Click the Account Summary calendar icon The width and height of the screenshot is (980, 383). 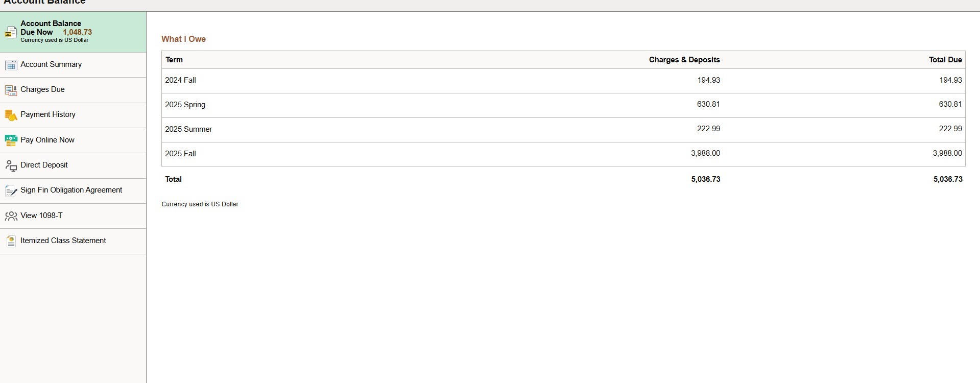[11, 65]
